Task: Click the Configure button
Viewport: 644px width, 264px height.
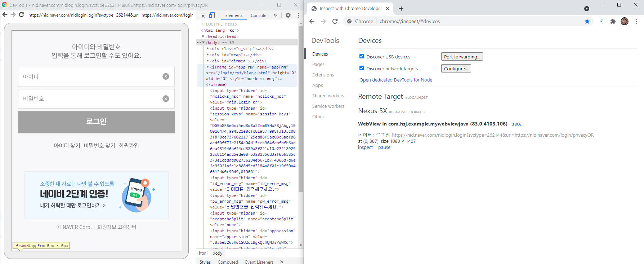Action: tap(456, 69)
